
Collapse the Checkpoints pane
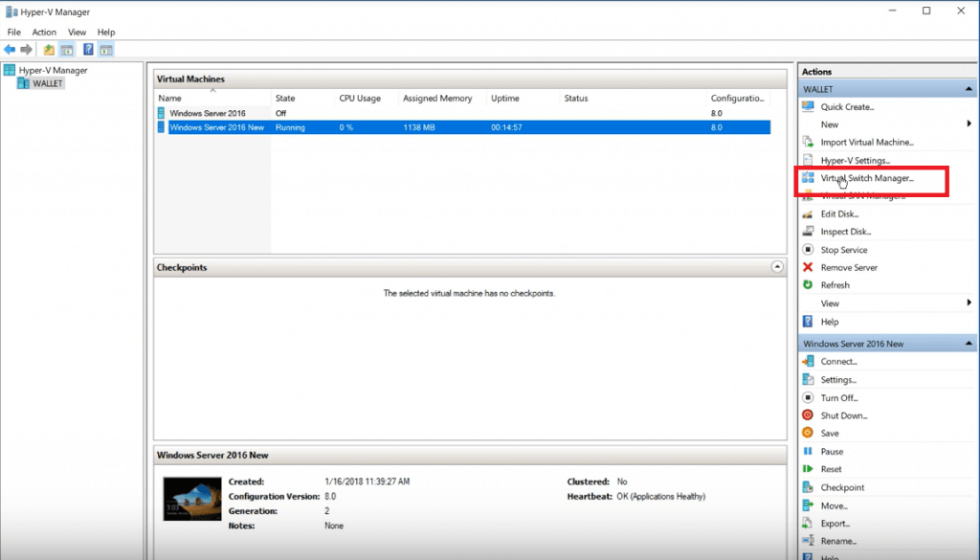click(777, 267)
